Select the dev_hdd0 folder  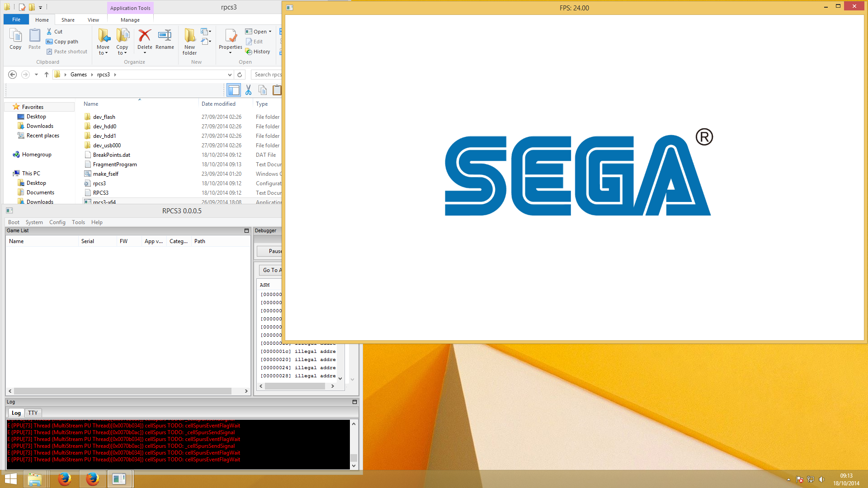pos(104,127)
